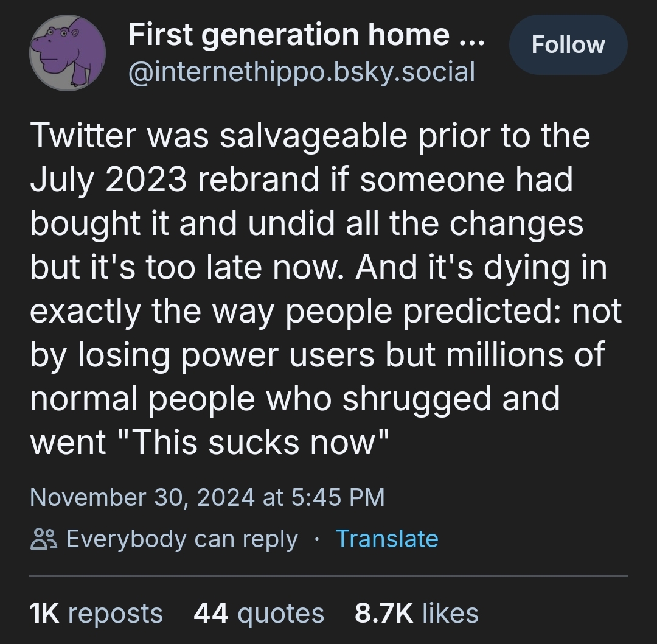Translate this post

pos(387,539)
